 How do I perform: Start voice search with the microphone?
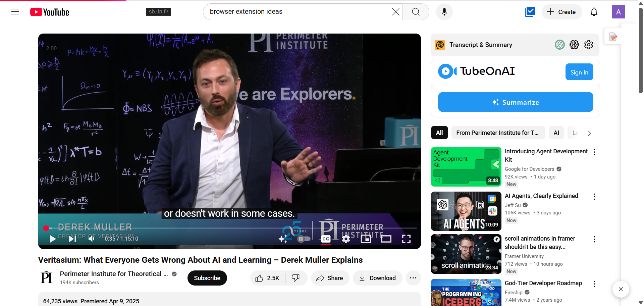[x=444, y=12]
